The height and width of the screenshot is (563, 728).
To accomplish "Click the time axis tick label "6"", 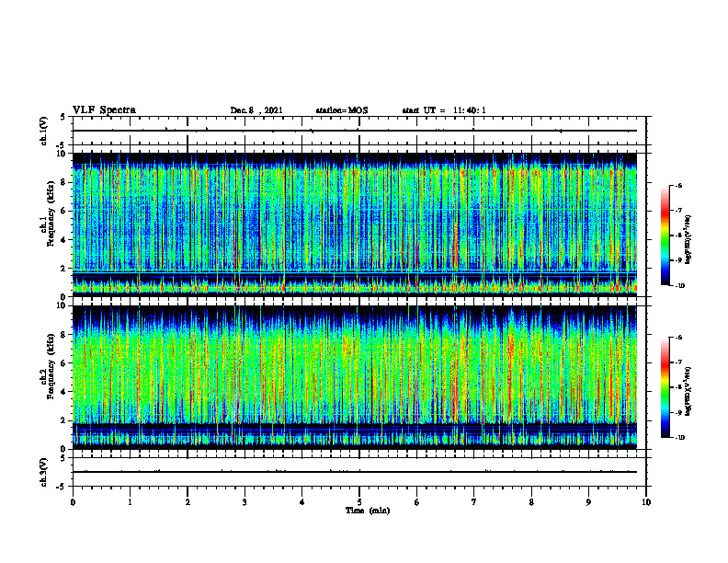I will point(417,502).
